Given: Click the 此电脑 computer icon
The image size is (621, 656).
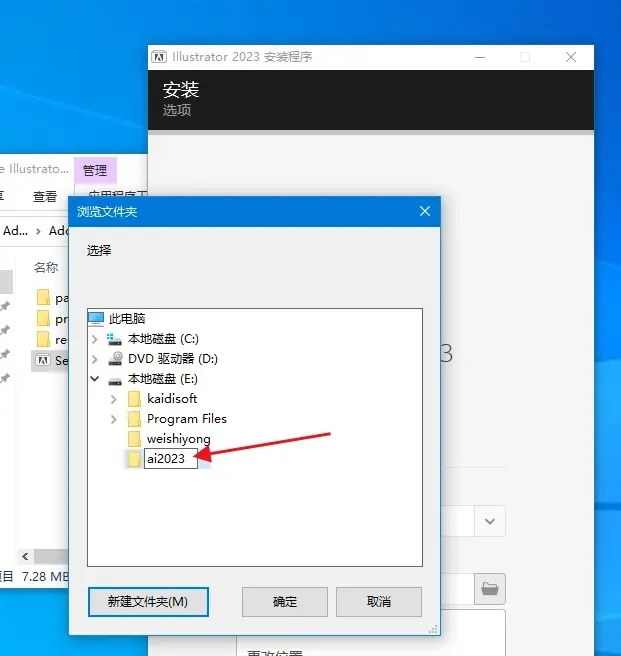Looking at the screenshot, I should pyautogui.click(x=96, y=319).
